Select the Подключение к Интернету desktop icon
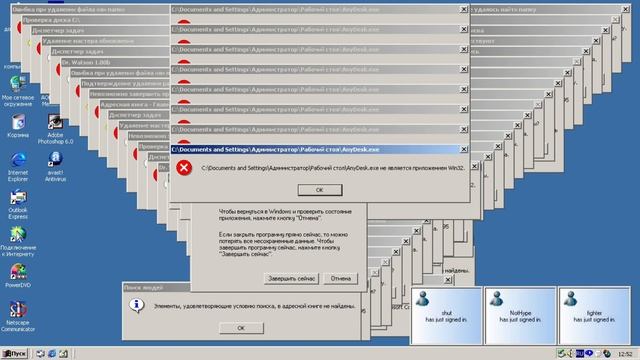This screenshot has height=360, width=640. coord(18,242)
